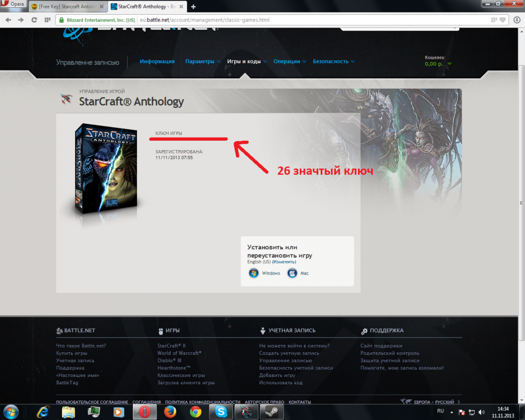Launch Steam from the taskbar
Image resolution: width=525 pixels, height=420 pixels.
point(271,412)
